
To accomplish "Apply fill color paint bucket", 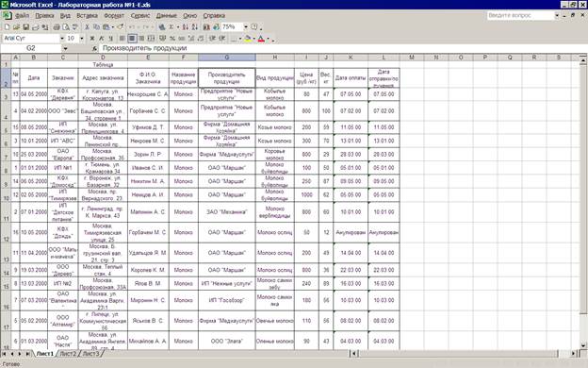I will (x=248, y=39).
